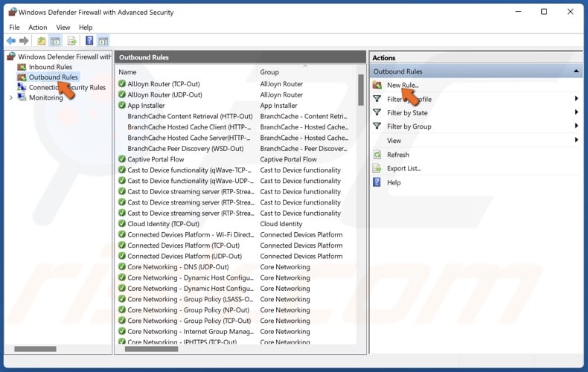Select Core Networking - Internet Group Management rule
588x372 pixels.
(191, 332)
